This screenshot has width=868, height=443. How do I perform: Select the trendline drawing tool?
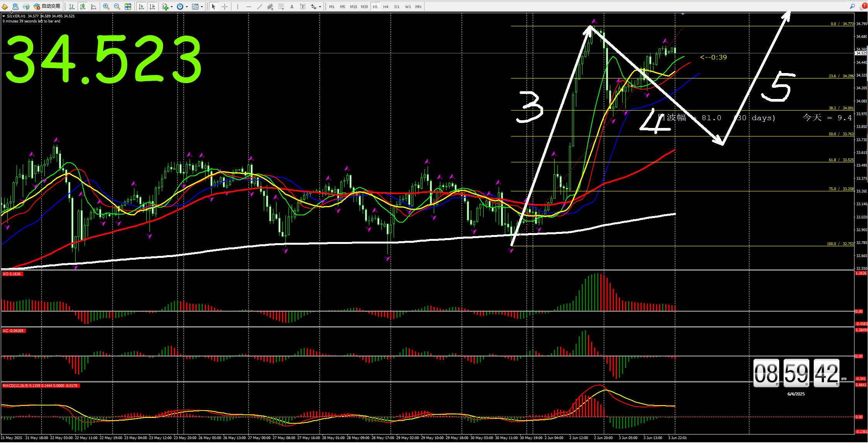(x=259, y=7)
